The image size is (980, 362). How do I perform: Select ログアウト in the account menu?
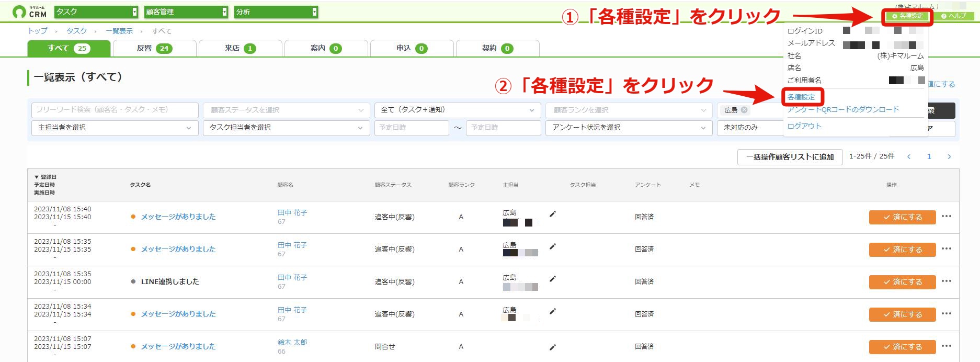[804, 126]
